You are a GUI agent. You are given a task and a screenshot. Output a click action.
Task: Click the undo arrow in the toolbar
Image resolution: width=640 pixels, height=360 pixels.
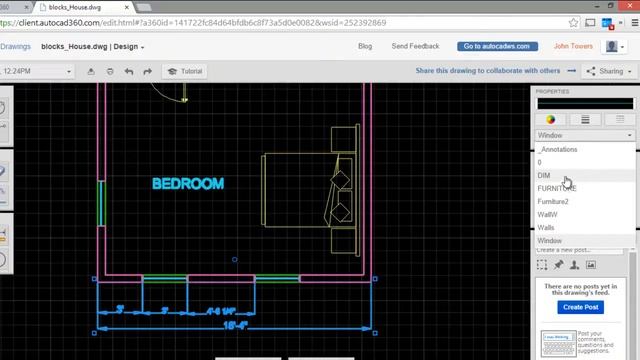(129, 71)
